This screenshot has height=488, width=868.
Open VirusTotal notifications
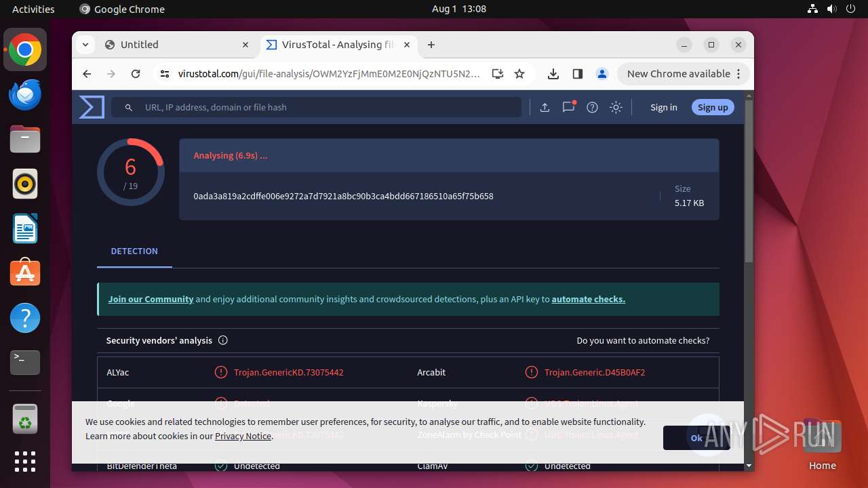click(x=568, y=107)
